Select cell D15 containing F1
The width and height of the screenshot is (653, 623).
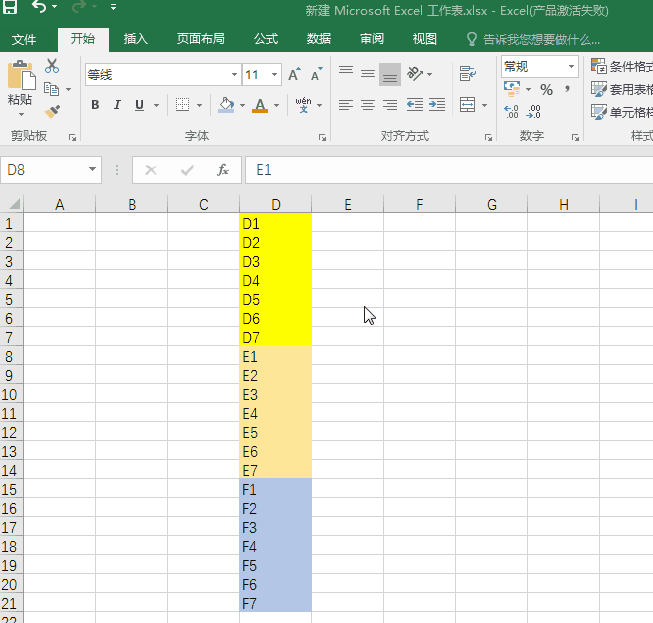[x=275, y=490]
